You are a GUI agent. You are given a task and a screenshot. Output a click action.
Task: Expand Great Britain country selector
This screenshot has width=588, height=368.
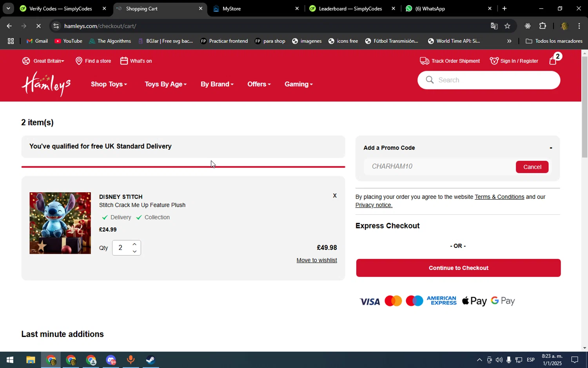click(43, 61)
